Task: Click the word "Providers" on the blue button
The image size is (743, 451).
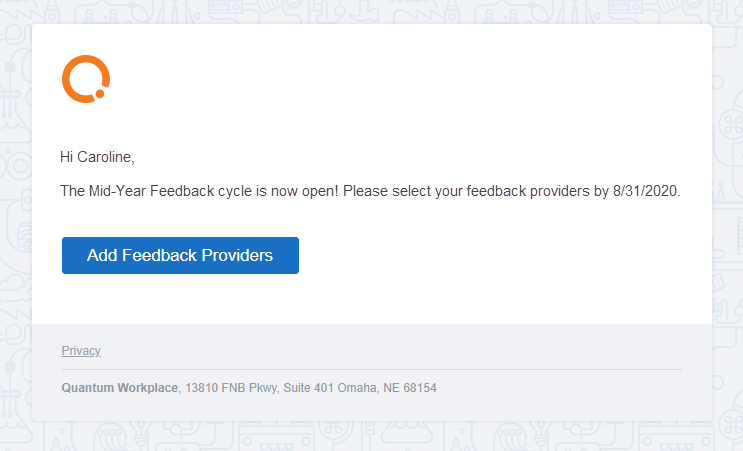Action: click(237, 255)
